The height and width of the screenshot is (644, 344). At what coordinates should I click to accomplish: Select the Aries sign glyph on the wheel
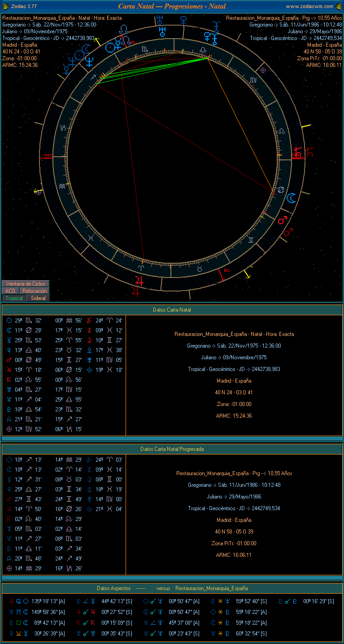click(141, 267)
